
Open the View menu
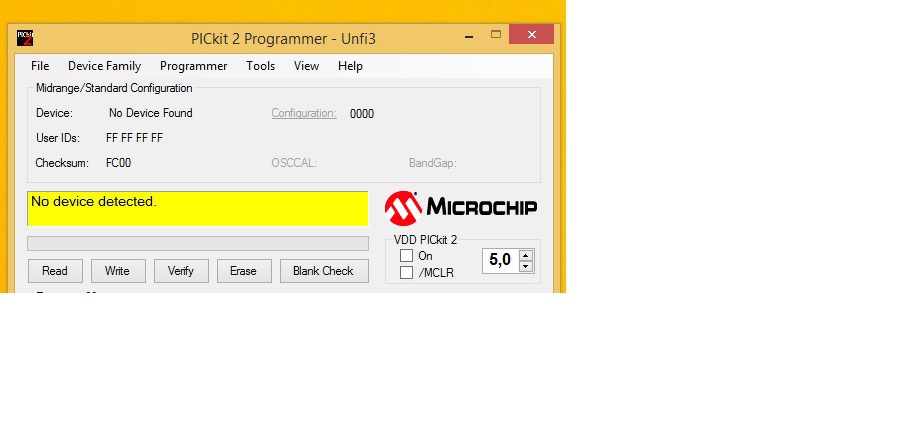307,66
